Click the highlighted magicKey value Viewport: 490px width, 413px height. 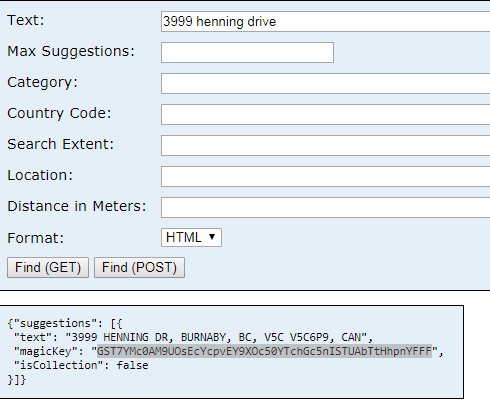(264, 351)
